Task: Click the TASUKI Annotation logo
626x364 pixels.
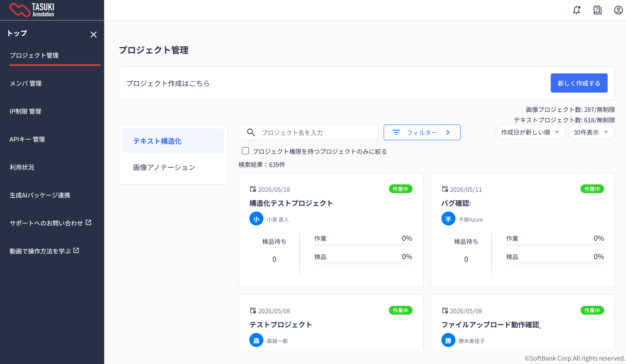Action: click(x=32, y=10)
